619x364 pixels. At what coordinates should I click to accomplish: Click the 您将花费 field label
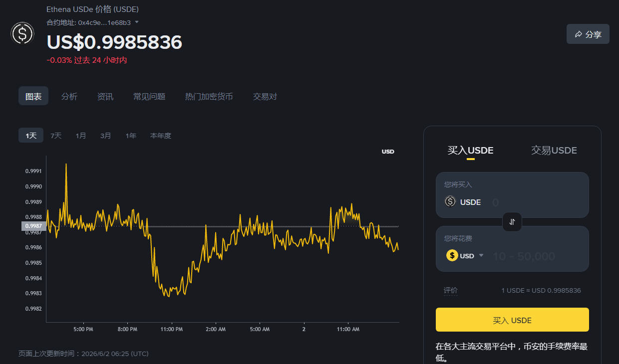point(458,238)
